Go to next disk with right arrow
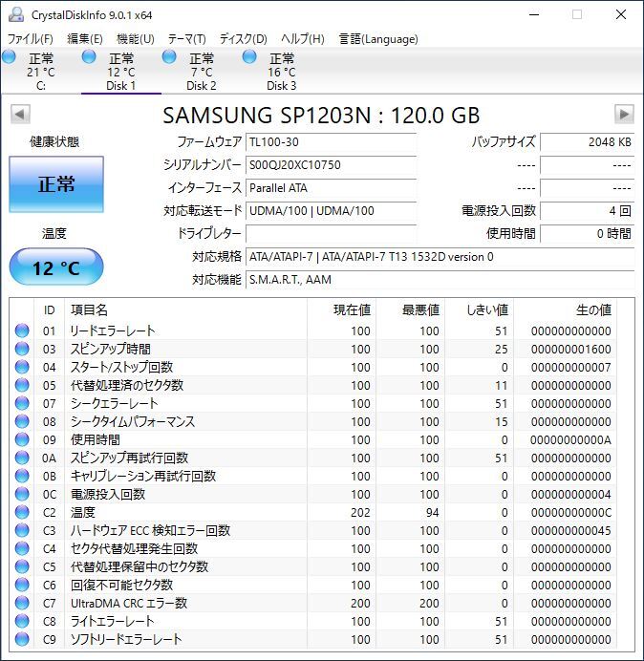 pyautogui.click(x=624, y=115)
